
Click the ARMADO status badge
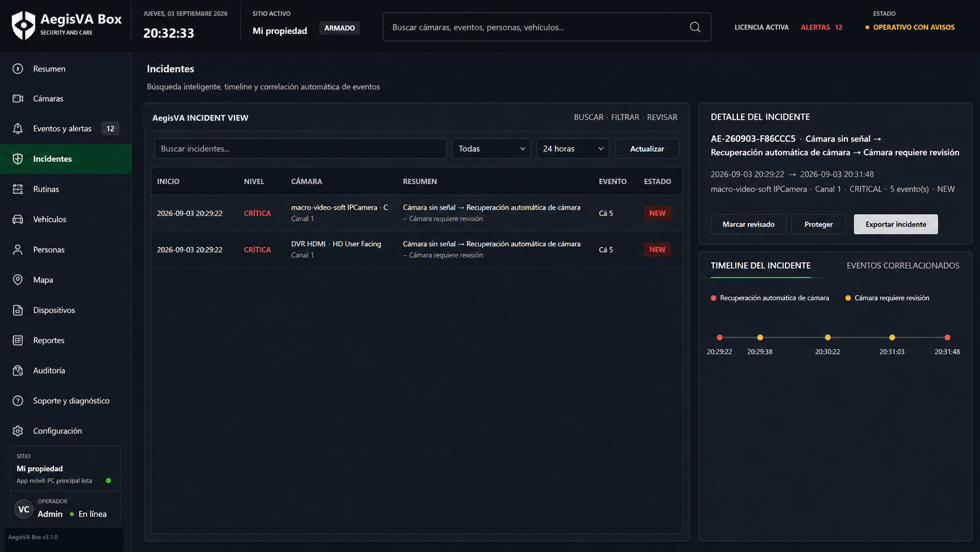(x=339, y=28)
